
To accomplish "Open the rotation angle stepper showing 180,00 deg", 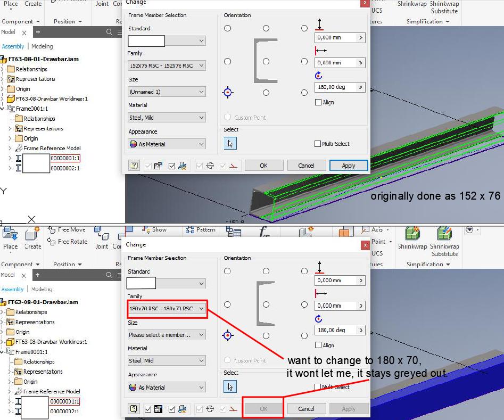I will (360, 87).
